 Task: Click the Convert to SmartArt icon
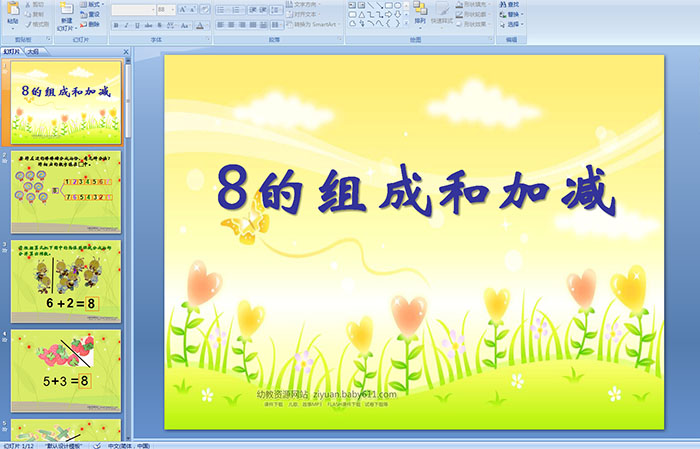click(317, 24)
